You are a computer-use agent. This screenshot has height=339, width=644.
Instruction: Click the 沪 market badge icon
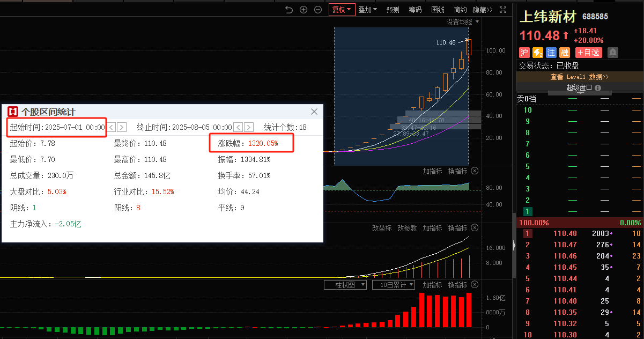pos(524,53)
